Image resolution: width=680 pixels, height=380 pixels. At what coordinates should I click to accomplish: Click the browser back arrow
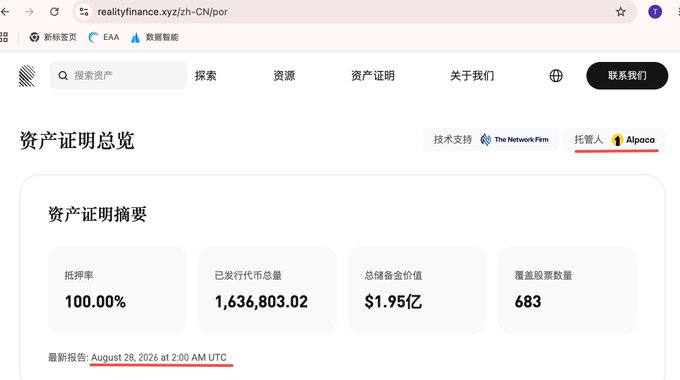point(5,12)
